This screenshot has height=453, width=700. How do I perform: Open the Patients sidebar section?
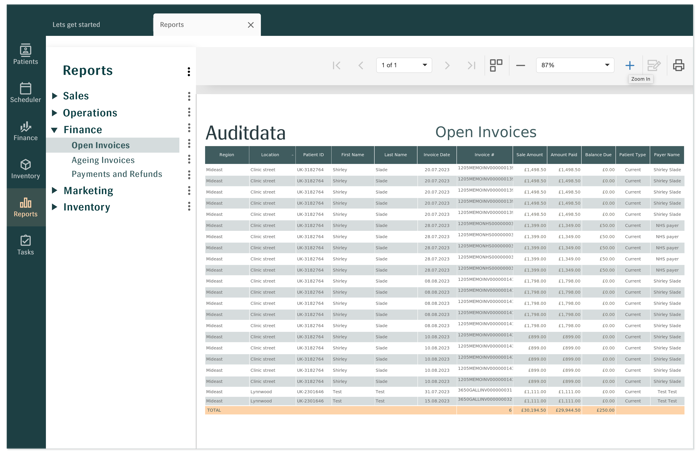pos(25,54)
